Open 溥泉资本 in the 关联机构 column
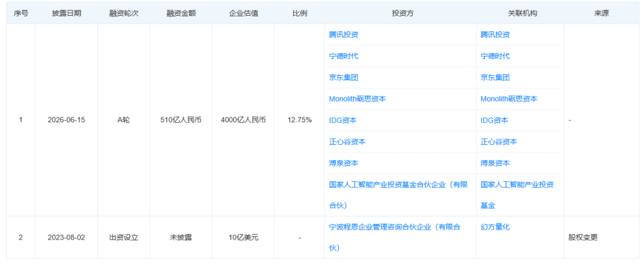Screen dimensions: 644x266 (x=496, y=163)
